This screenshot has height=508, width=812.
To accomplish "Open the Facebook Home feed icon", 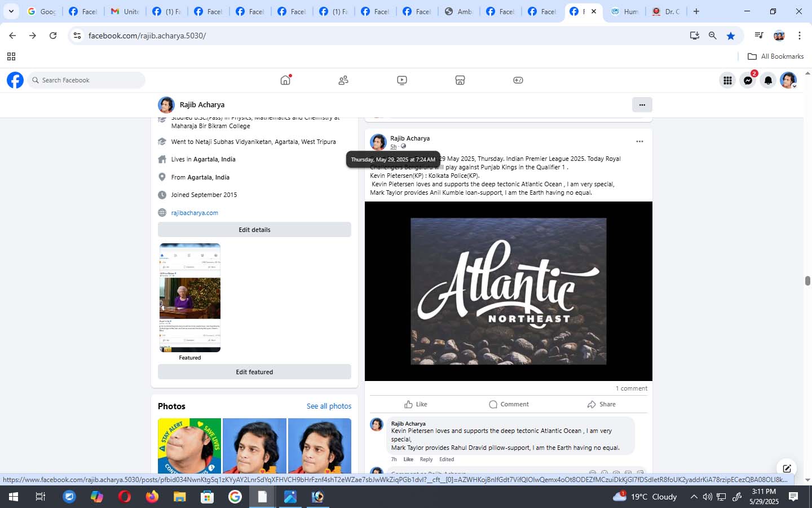I will tap(285, 80).
